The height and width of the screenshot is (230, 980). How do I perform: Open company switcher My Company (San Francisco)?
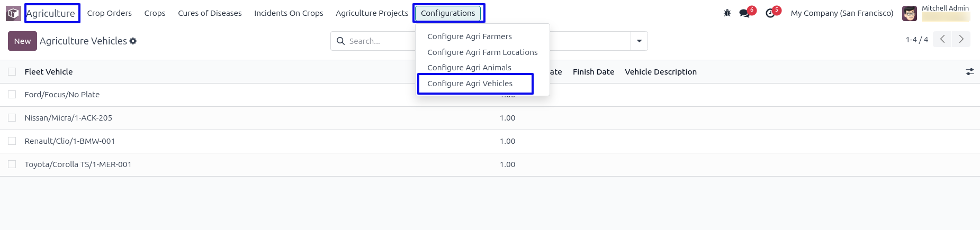click(842, 13)
